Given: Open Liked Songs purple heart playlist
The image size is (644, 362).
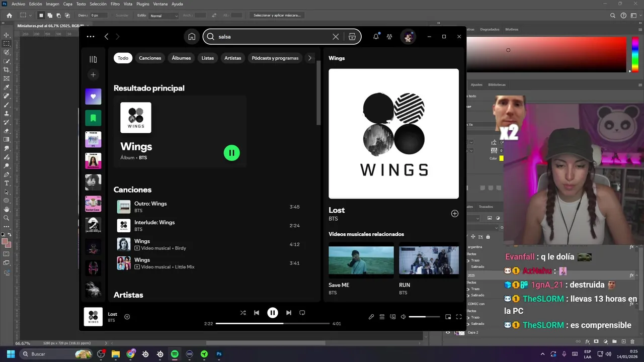Looking at the screenshot, I should point(93,97).
